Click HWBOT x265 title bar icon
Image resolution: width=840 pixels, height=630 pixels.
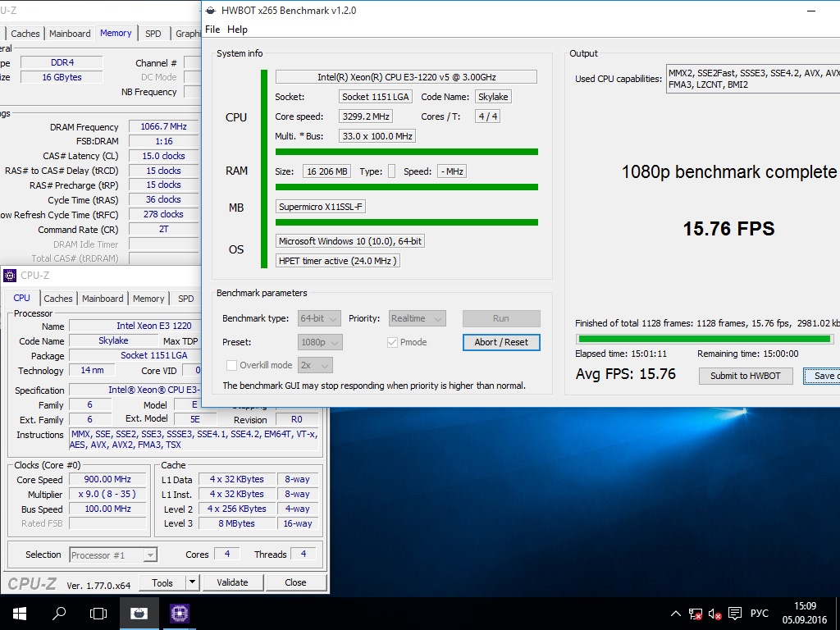click(211, 10)
